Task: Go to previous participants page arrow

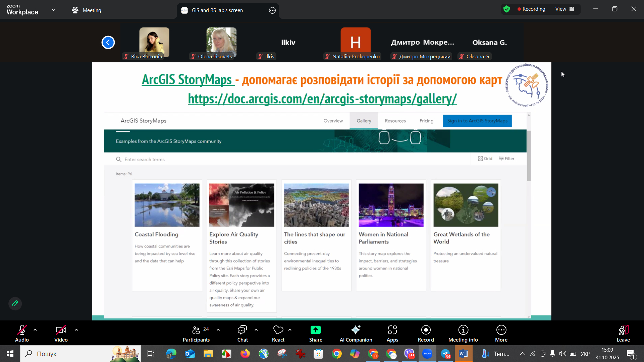Action: (108, 42)
